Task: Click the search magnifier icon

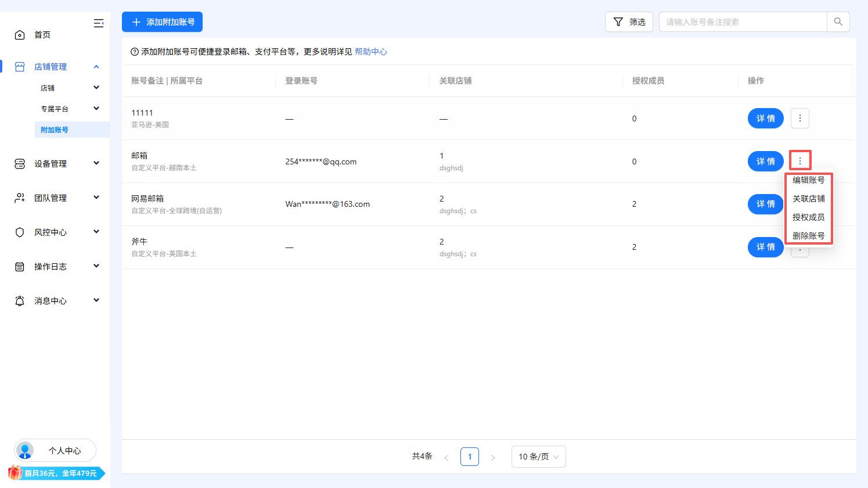Action: 838,21
